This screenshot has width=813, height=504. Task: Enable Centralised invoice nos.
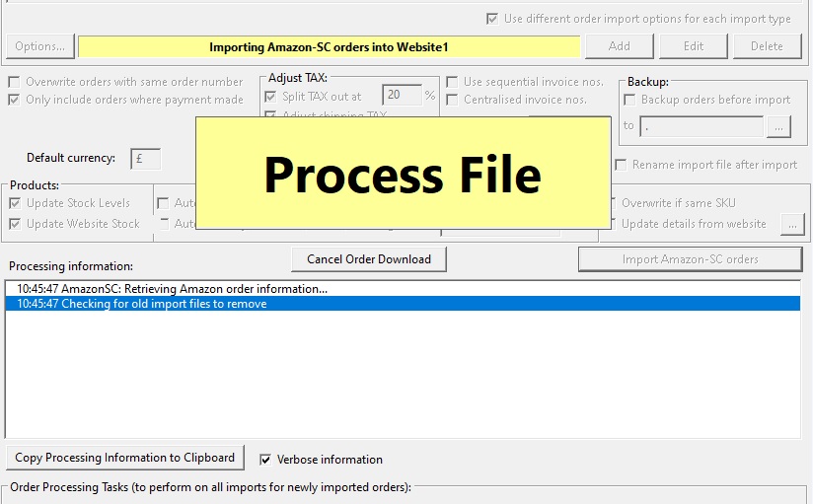(x=452, y=100)
